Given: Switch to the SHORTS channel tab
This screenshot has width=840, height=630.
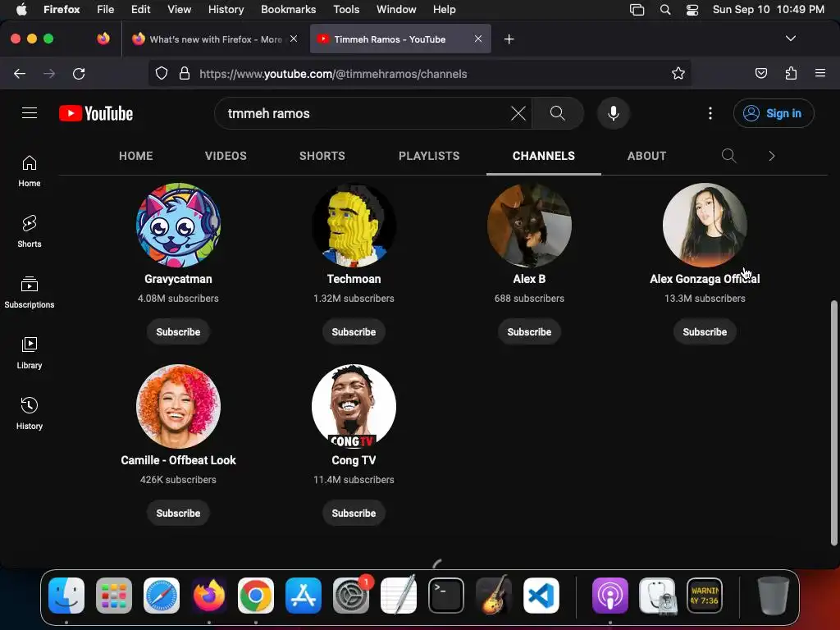Looking at the screenshot, I should pyautogui.click(x=322, y=156).
